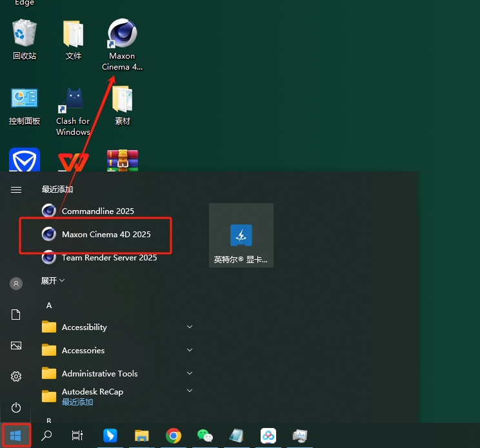Launch Team Render Server 2025
The image size is (480, 448).
109,258
